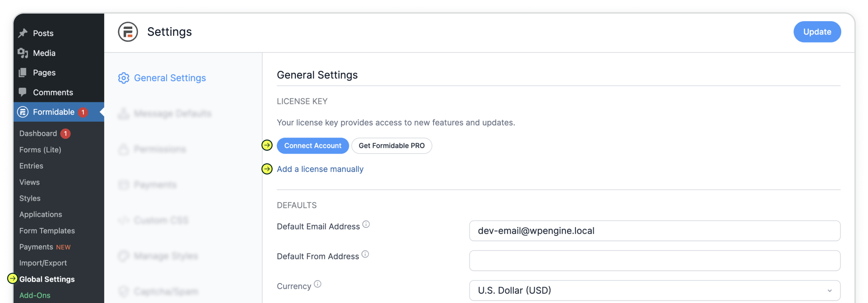Open Global Settings submenu item
Screen dimensions: 868x303
[47, 279]
